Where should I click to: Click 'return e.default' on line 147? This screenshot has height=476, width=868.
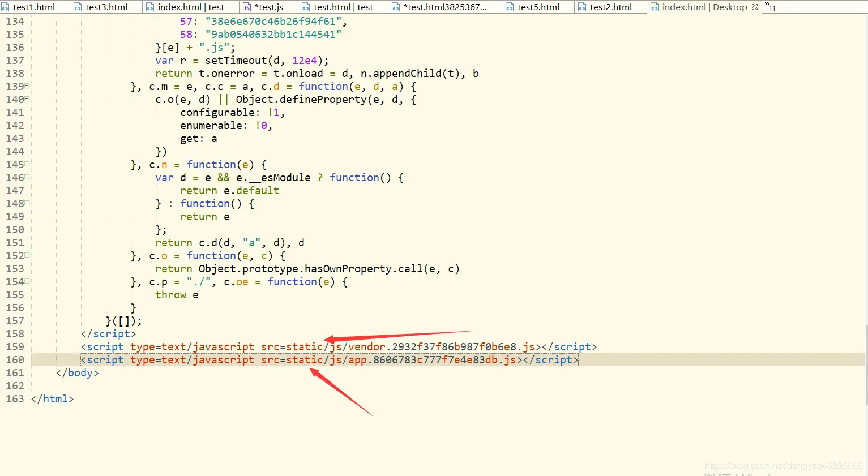(230, 191)
